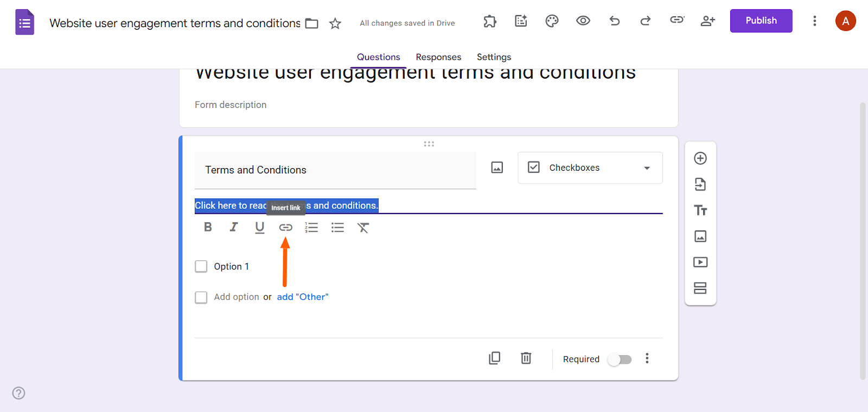Edit the Terms and Conditions question title
This screenshot has width=868, height=412.
(x=335, y=170)
